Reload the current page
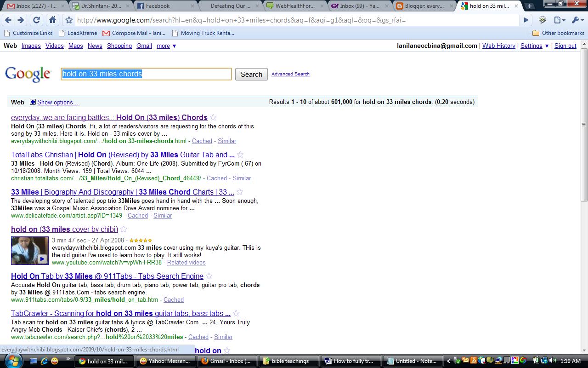 (36, 20)
